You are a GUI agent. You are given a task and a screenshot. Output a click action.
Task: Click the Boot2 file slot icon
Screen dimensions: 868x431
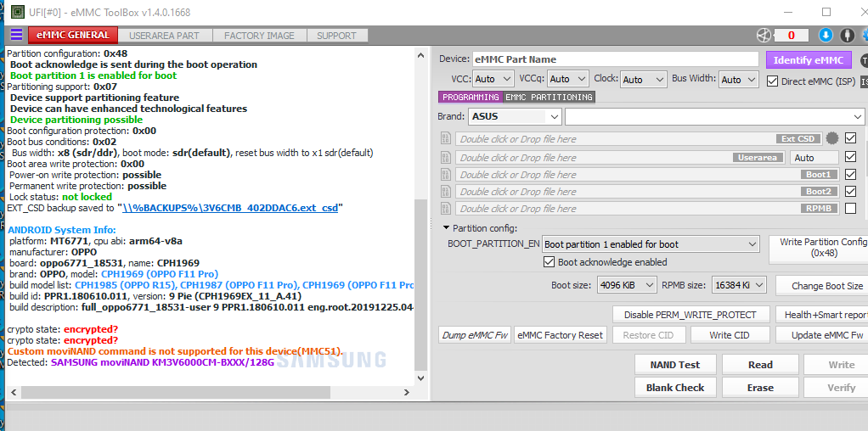pos(446,192)
